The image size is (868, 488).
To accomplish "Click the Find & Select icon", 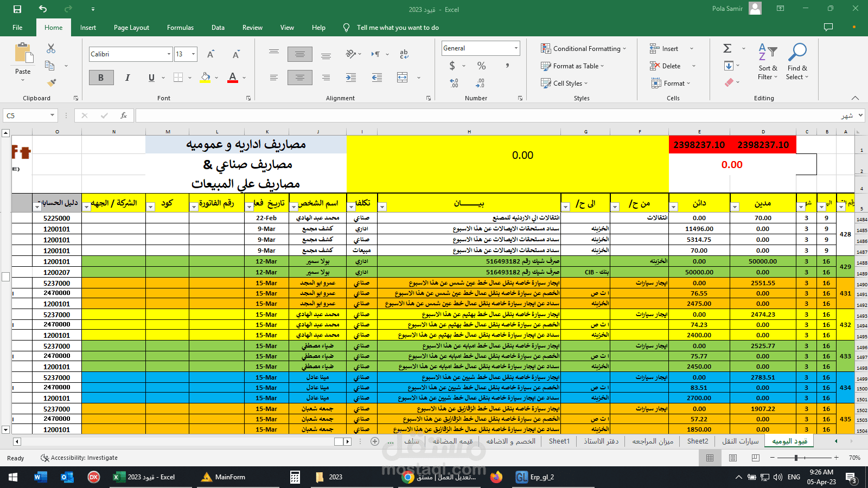I will pos(797,62).
